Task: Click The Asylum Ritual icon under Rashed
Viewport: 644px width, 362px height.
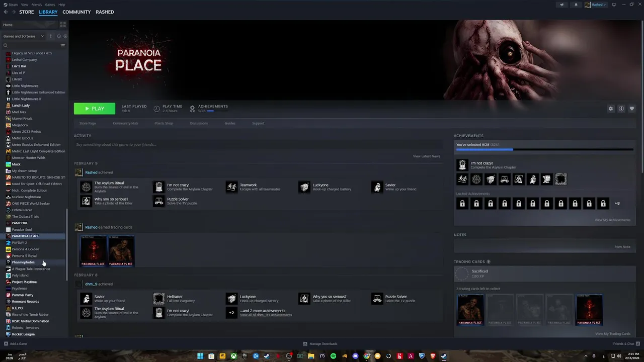Action: point(86,187)
